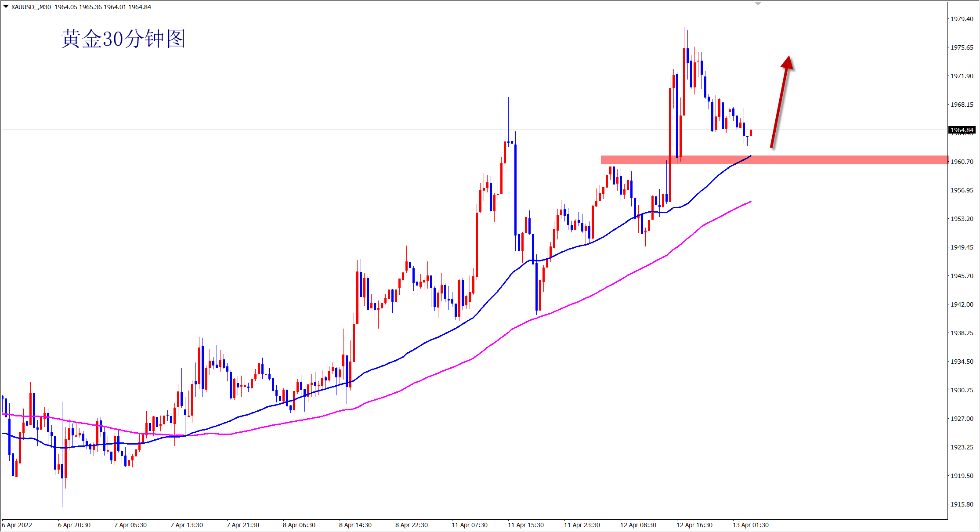
Task: Click the gray chart shift triangle marker
Action: (x=758, y=4)
